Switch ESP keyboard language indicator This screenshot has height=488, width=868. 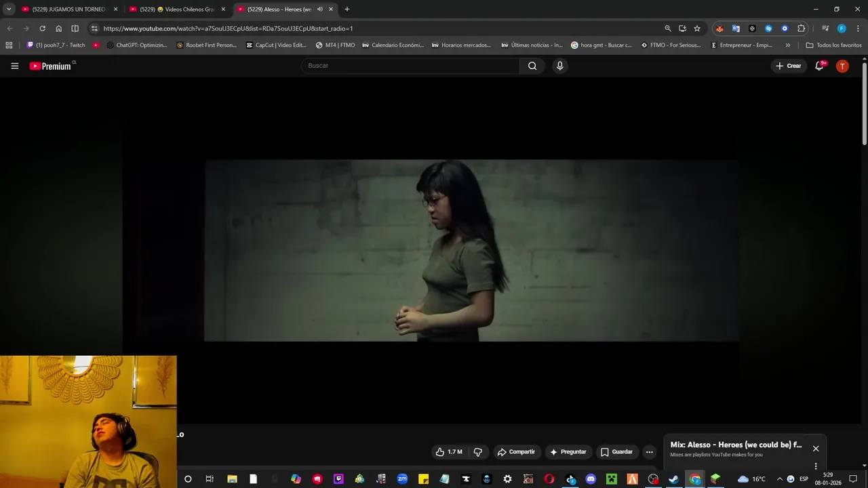click(804, 479)
